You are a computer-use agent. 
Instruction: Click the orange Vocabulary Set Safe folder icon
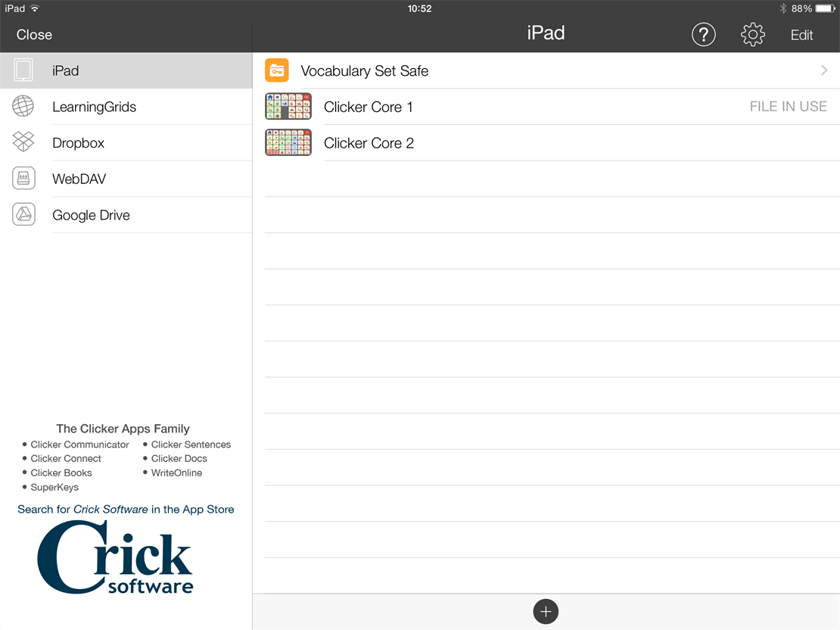(277, 70)
